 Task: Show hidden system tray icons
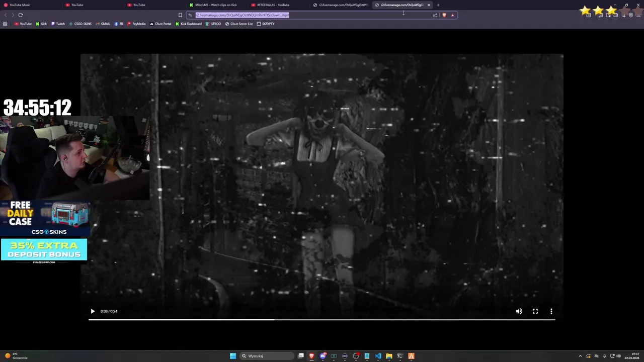pyautogui.click(x=580, y=356)
